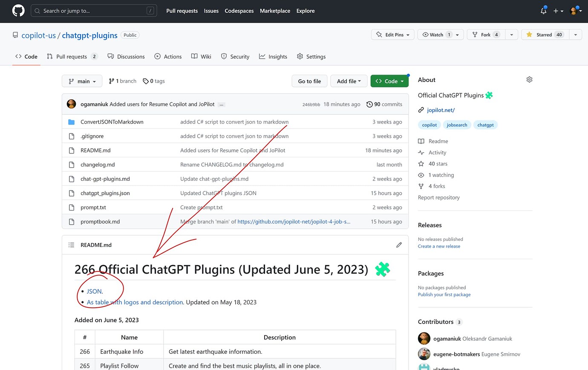The height and width of the screenshot is (370, 588).
Task: Open the Wiki tab book icon
Action: 195,56
